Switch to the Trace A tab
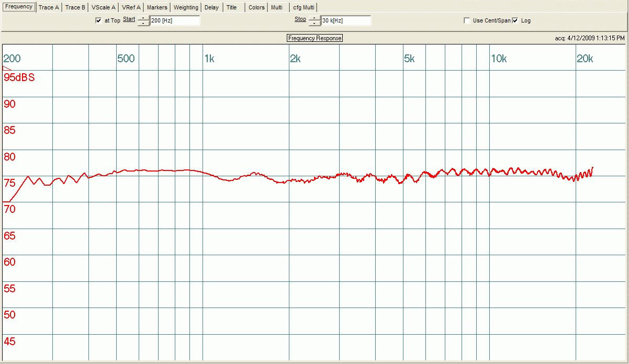Viewport: 629px width, 364px height. coord(49,7)
